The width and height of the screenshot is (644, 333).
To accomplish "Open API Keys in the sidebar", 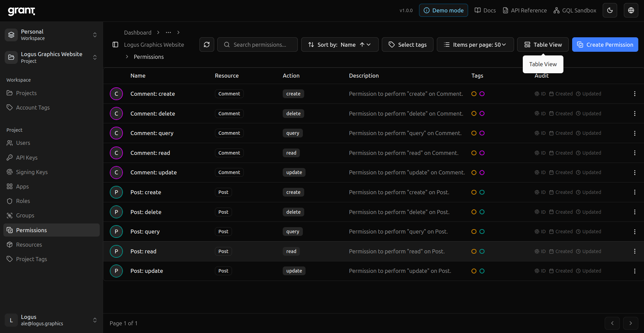I will coord(51,158).
